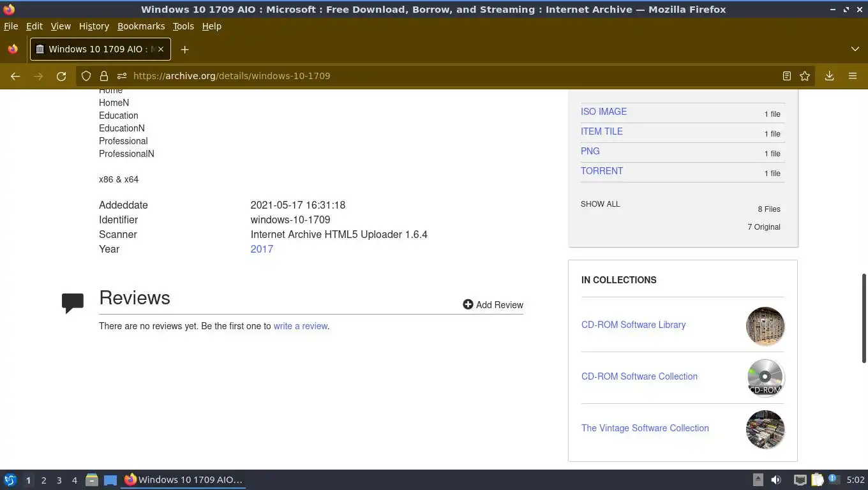868x490 pixels.
Task: Click the Reviews speech bubble icon
Action: [73, 302]
